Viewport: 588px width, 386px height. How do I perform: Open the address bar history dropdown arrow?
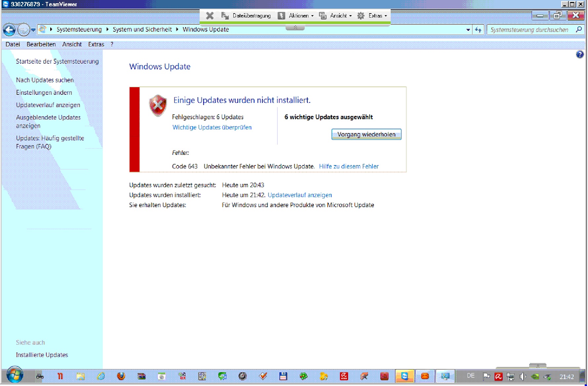468,30
